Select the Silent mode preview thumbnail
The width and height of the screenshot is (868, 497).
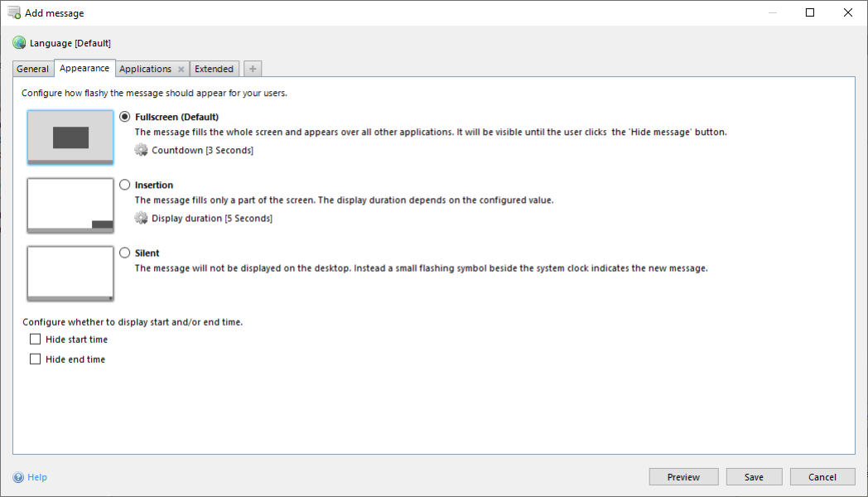70,273
